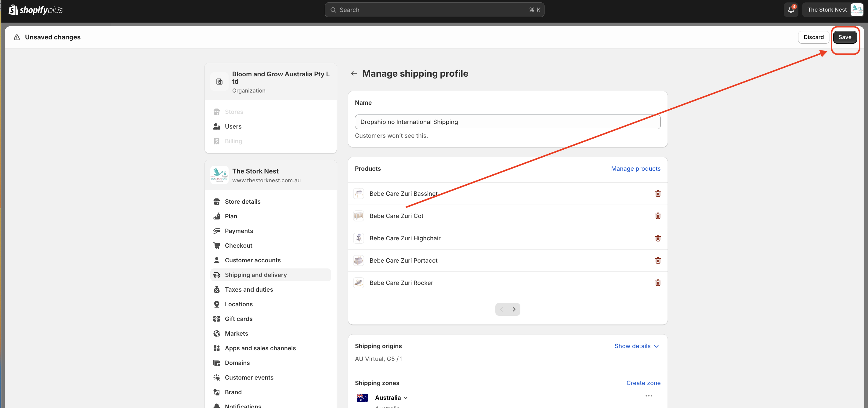Open Checkout settings

270,246
